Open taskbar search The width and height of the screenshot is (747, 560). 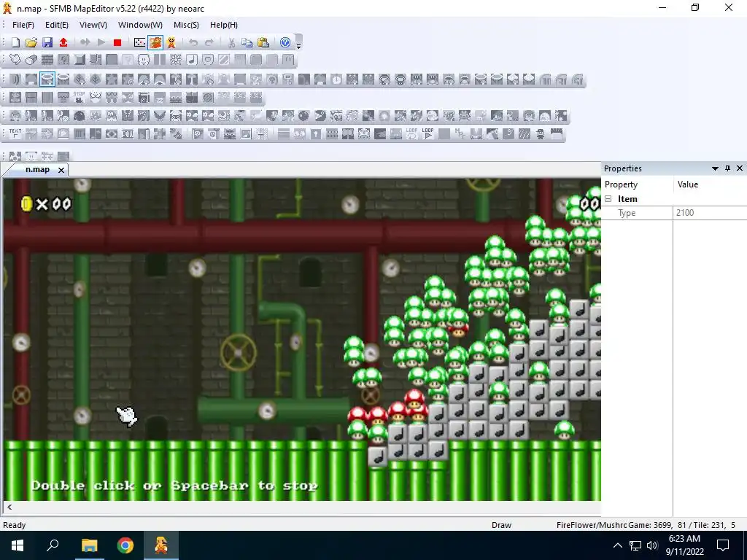53,545
